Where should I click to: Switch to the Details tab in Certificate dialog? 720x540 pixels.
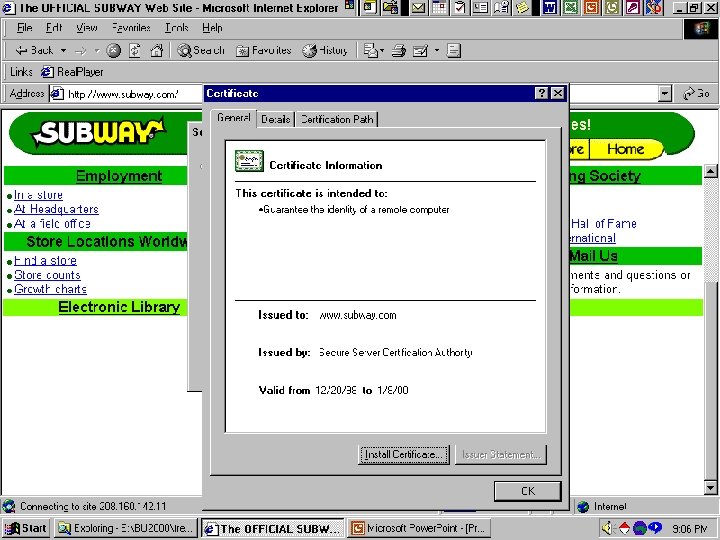pos(276,119)
